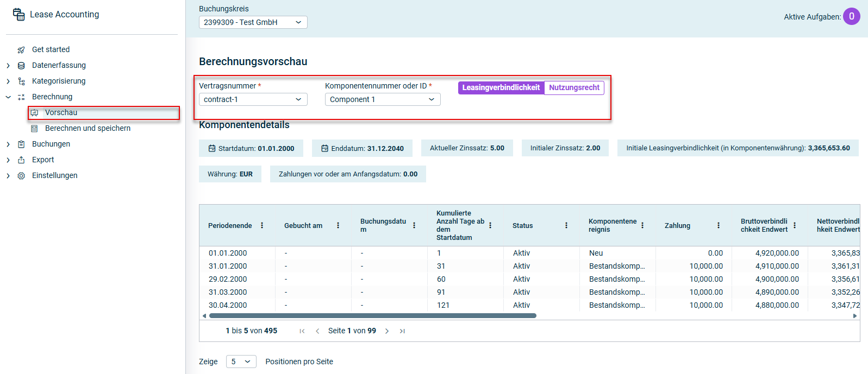Screen dimensions: 868x374
Task: Click the Einstellungen gear icon
Action: (21, 175)
